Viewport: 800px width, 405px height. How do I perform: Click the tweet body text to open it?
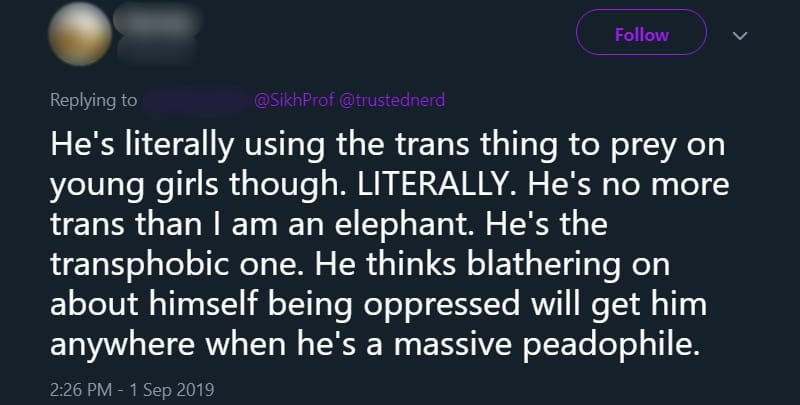tap(389, 244)
